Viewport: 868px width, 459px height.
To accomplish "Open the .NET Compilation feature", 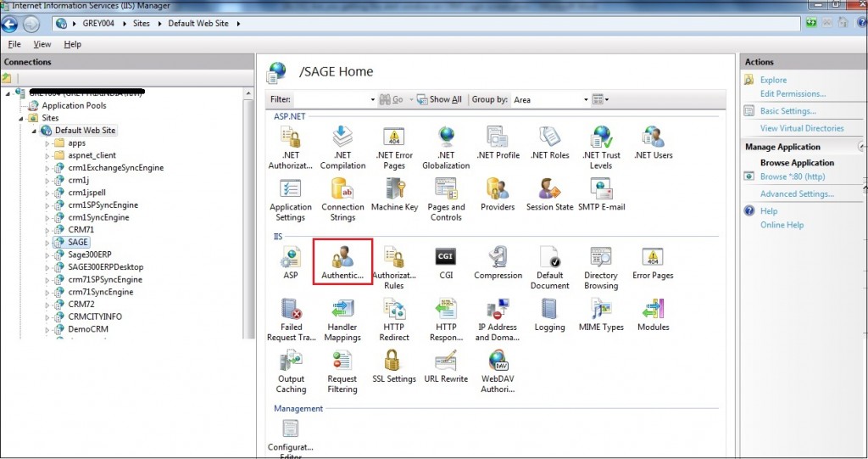I will click(x=342, y=148).
